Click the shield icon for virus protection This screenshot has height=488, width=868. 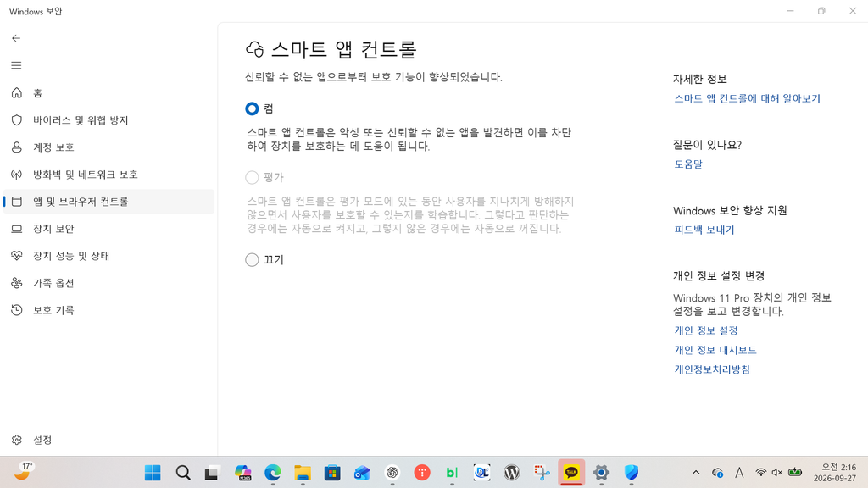point(17,120)
